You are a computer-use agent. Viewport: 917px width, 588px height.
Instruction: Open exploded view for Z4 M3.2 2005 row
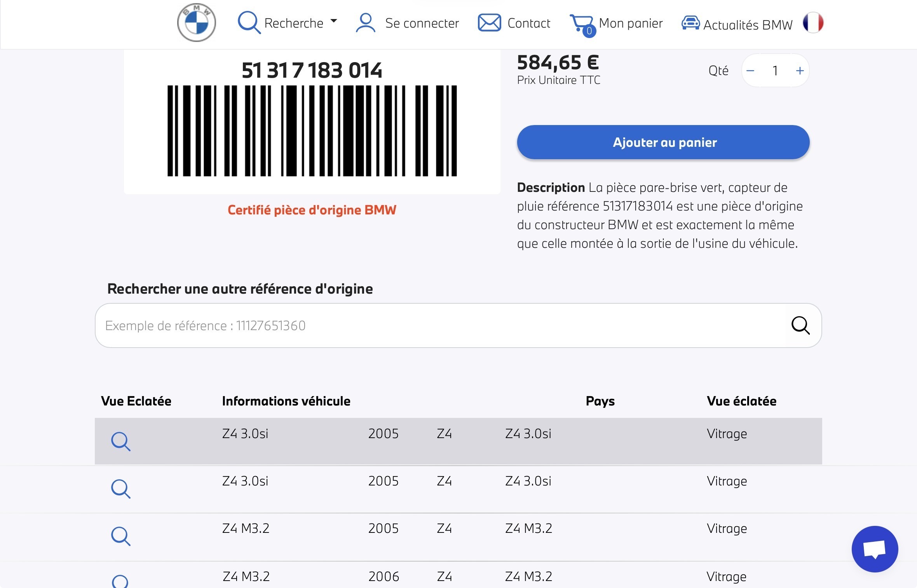(121, 536)
